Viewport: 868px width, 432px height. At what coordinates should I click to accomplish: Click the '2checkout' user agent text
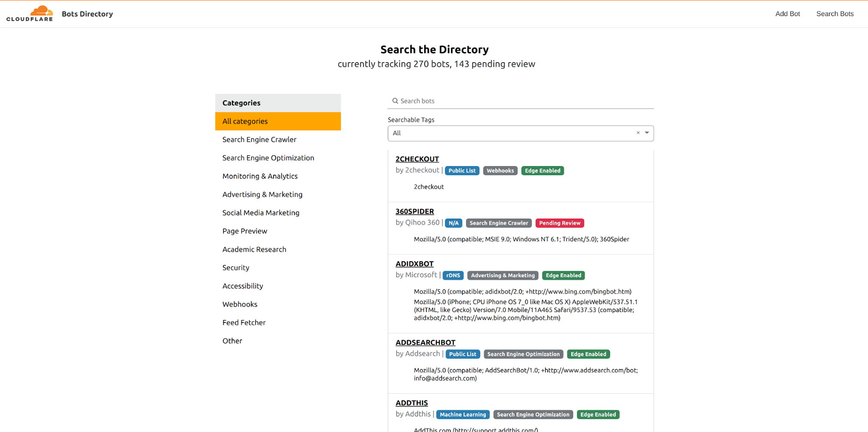429,187
